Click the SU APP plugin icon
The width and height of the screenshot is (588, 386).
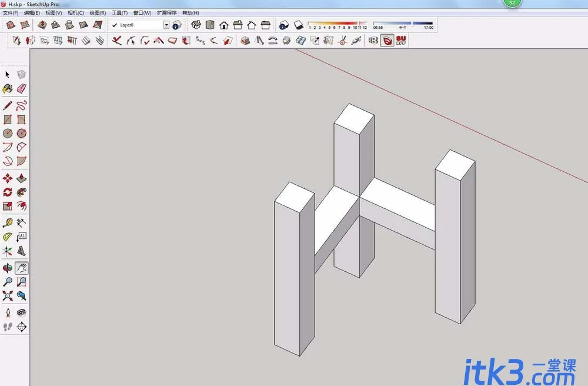[x=401, y=40]
